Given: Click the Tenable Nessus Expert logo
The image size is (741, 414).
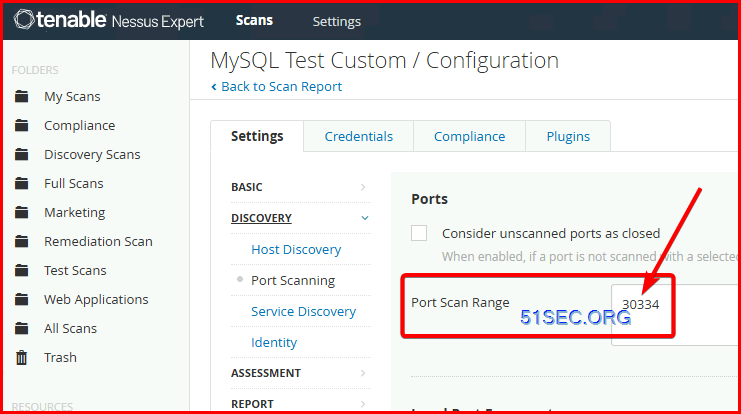Looking at the screenshot, I should pos(108,20).
